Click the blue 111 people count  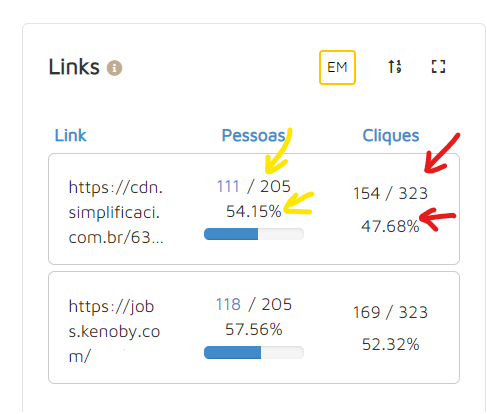[228, 186]
